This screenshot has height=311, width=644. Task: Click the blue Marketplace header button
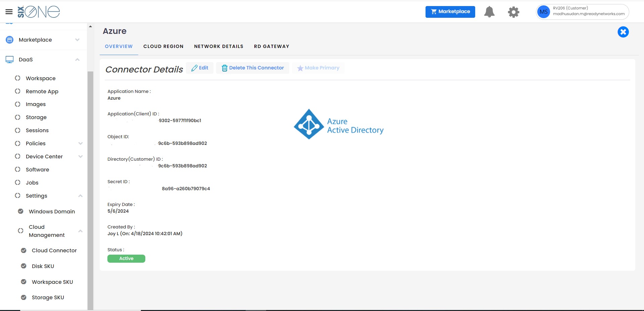click(x=450, y=12)
